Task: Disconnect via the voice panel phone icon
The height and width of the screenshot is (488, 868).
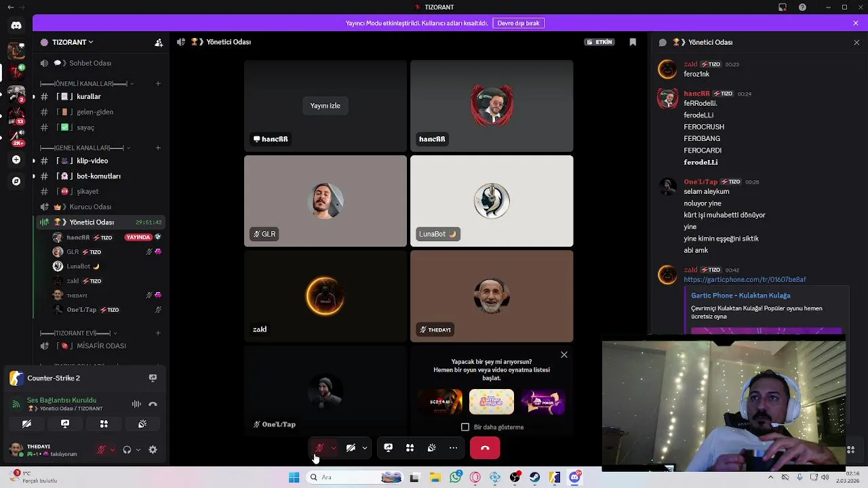Action: (153, 404)
